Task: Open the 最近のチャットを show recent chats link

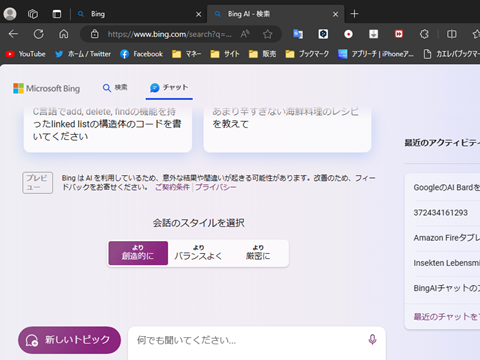Action: (447, 317)
